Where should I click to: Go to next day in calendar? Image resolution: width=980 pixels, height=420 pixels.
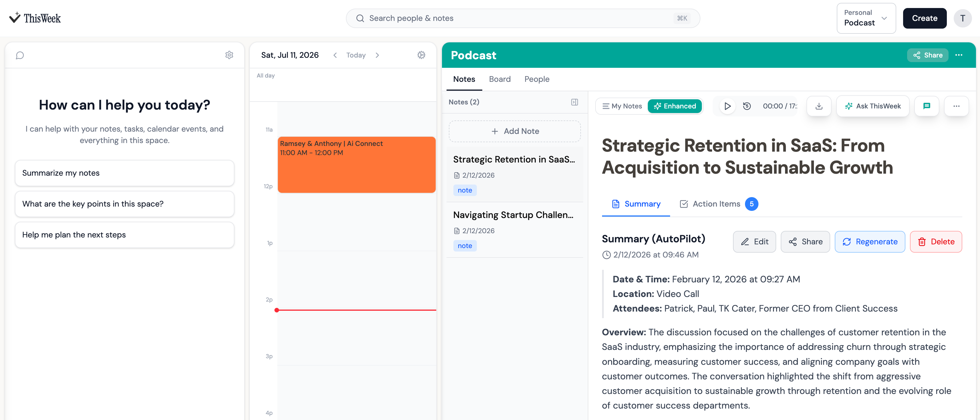pyautogui.click(x=377, y=55)
